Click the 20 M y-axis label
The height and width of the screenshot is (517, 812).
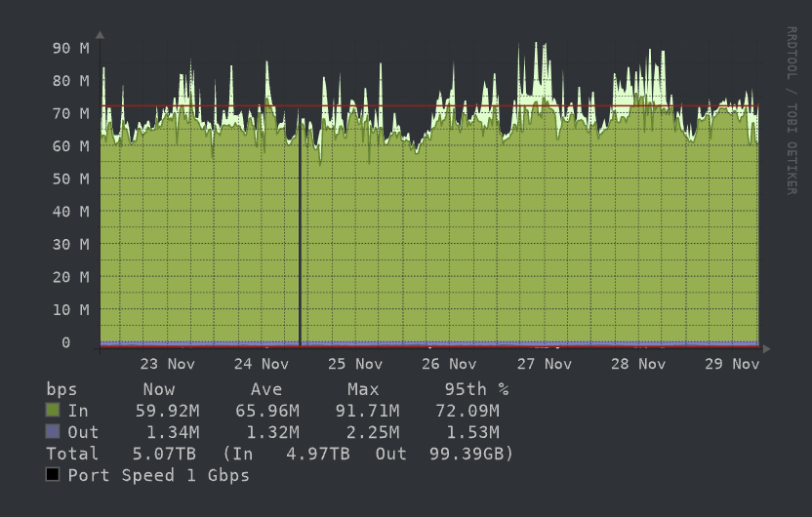coord(70,277)
